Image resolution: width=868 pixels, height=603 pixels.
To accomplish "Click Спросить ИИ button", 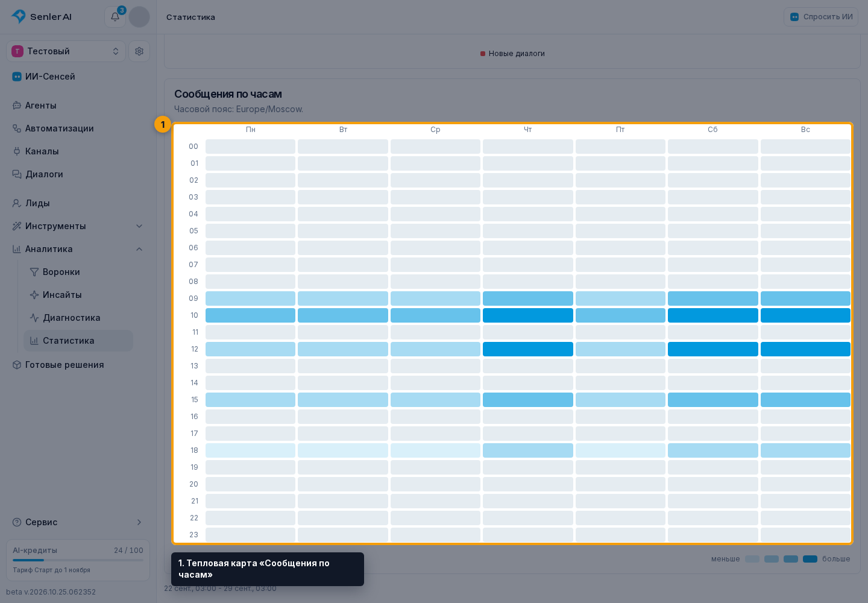I will [821, 17].
